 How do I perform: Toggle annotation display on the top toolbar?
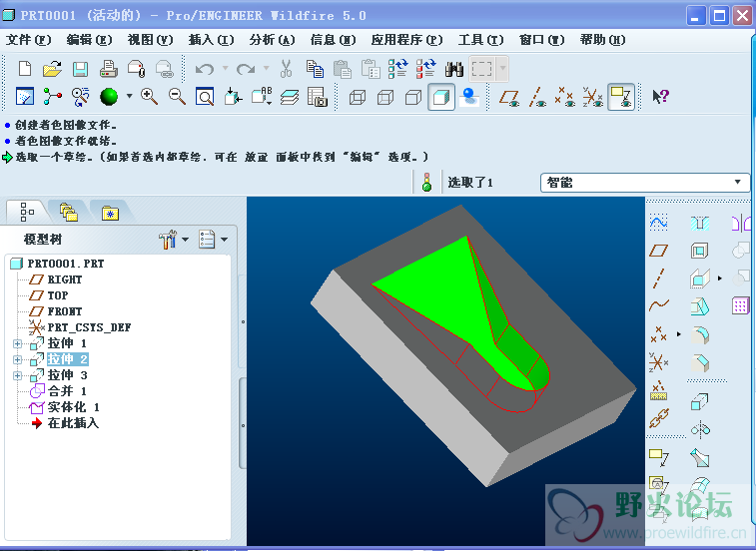coord(620,97)
